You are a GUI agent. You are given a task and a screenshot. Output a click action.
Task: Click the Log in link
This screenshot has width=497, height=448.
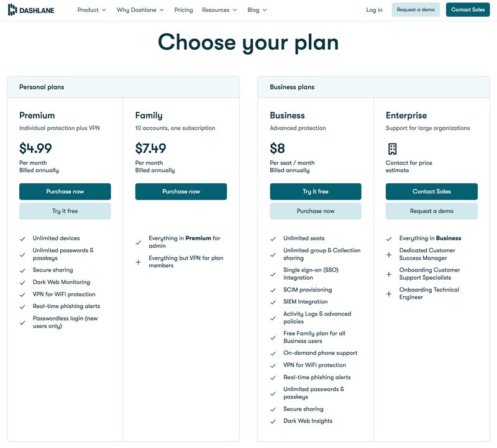[375, 10]
